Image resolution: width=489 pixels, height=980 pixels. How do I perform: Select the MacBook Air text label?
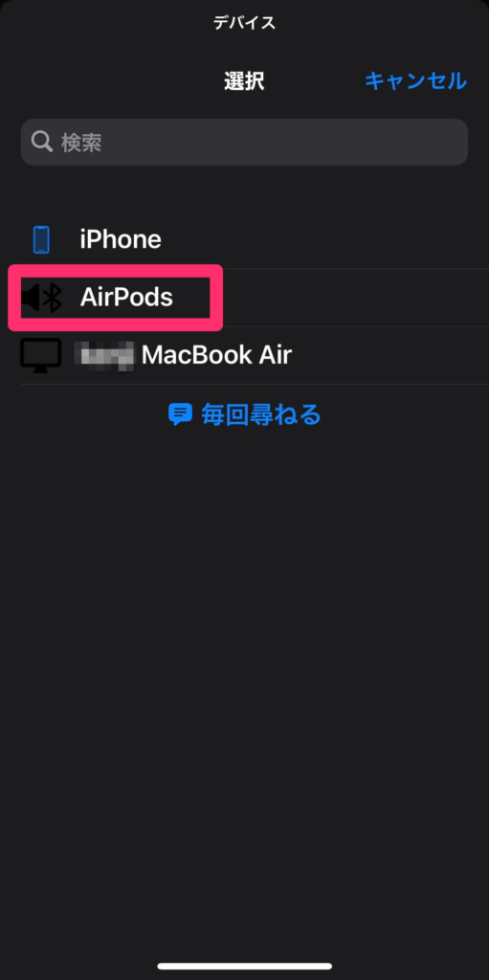click(x=216, y=356)
